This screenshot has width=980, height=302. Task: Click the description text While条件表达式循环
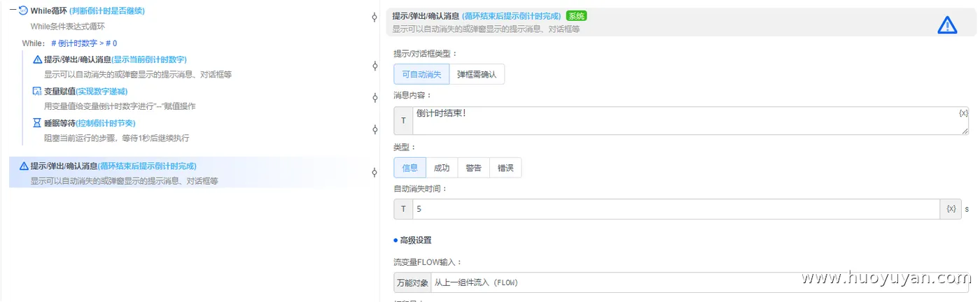[x=68, y=27]
